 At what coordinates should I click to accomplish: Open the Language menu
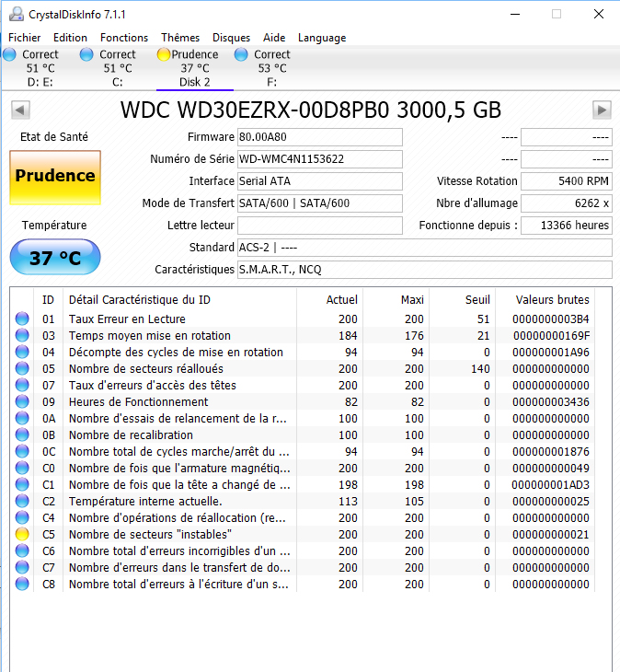pos(322,38)
